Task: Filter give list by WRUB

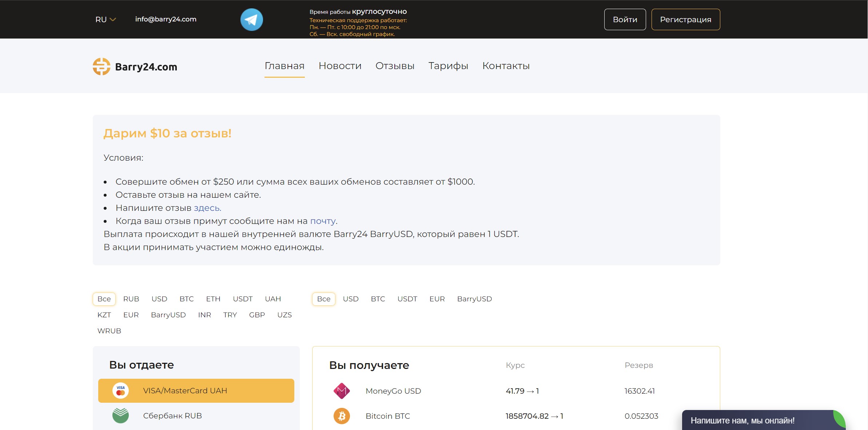Action: (109, 331)
